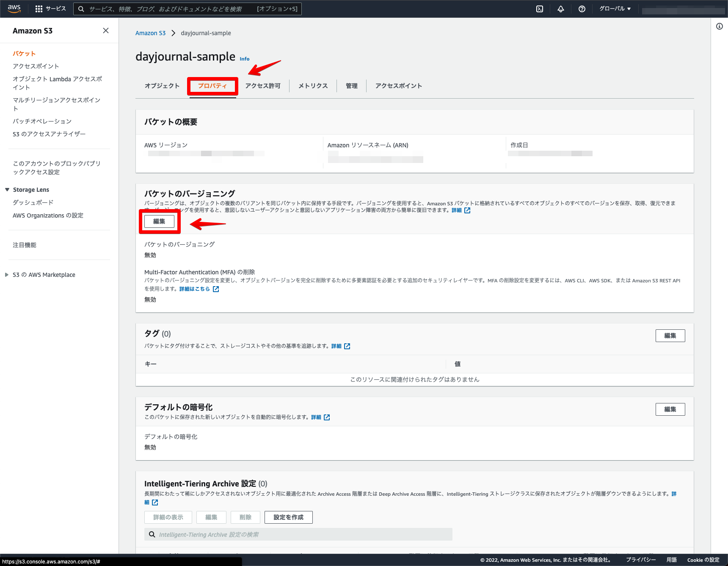The width and height of the screenshot is (728, 566).
Task: Click external link icon in Intelligent-Tiering description
Action: 155,502
